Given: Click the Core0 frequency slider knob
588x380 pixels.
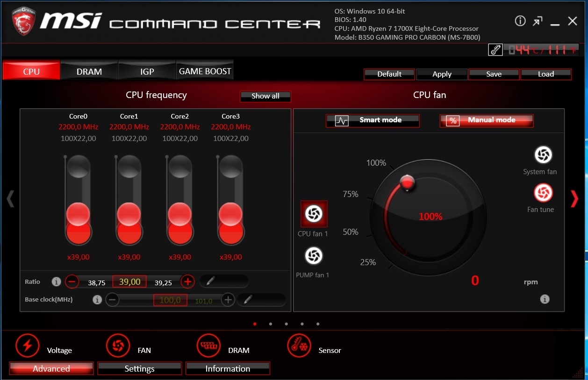Looking at the screenshot, I should 78,214.
